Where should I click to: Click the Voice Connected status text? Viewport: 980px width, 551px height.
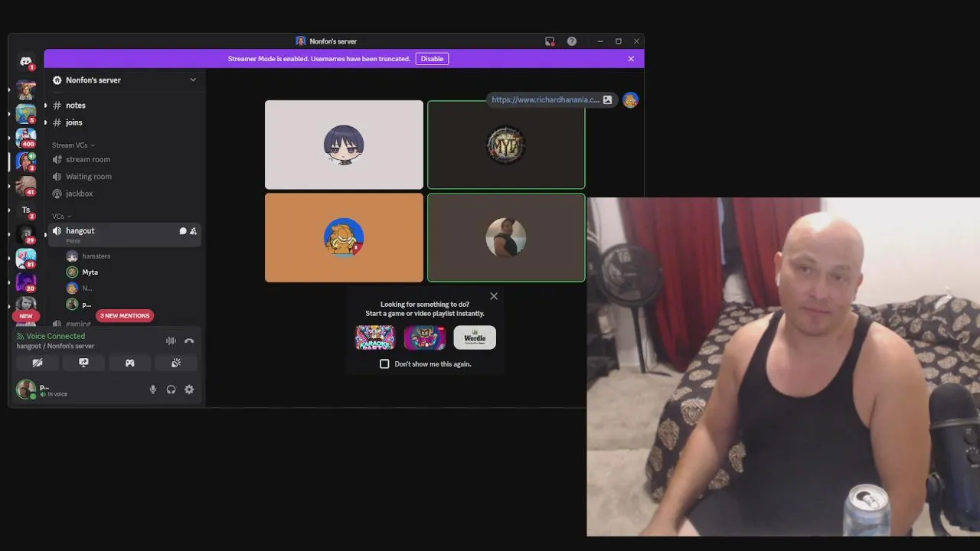point(56,336)
